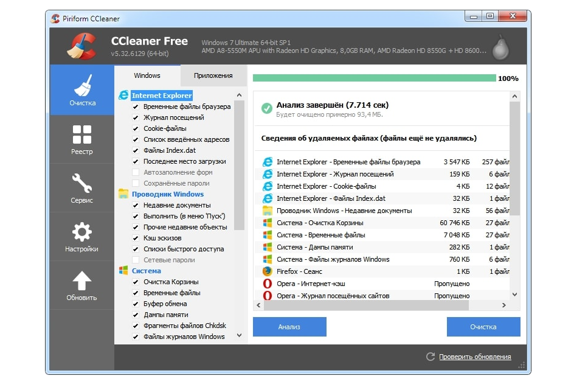
Task: Click down arrow of category list scrollbar
Action: 239,335
